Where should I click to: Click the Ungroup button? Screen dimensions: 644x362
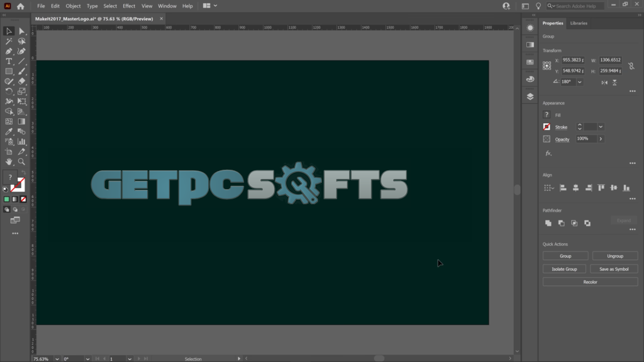coord(615,256)
